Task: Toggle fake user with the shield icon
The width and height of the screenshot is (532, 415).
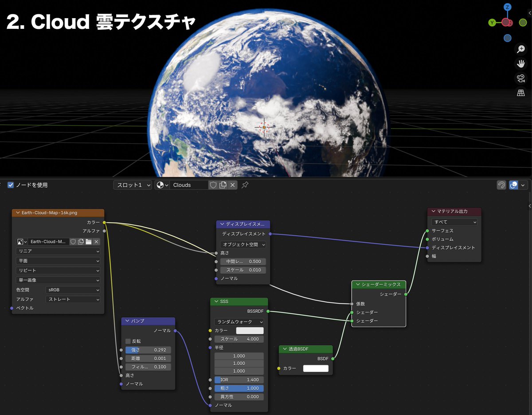Action: coord(213,185)
